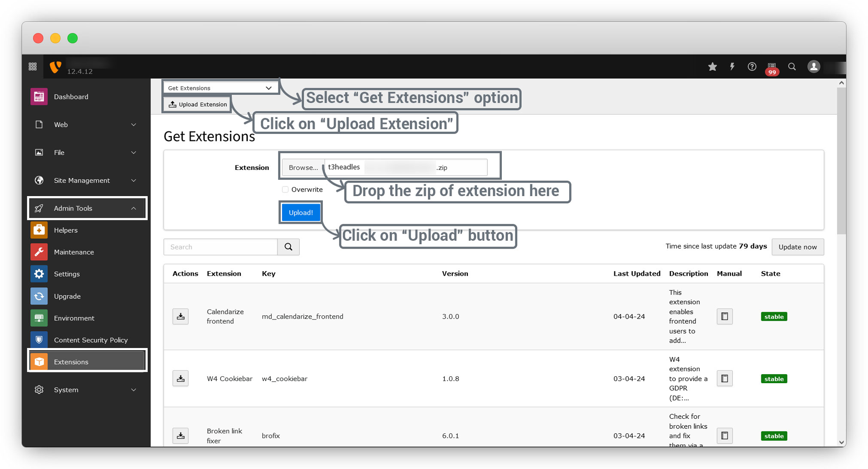Download the Broken link fixer extension
The width and height of the screenshot is (868, 469).
tap(180, 436)
